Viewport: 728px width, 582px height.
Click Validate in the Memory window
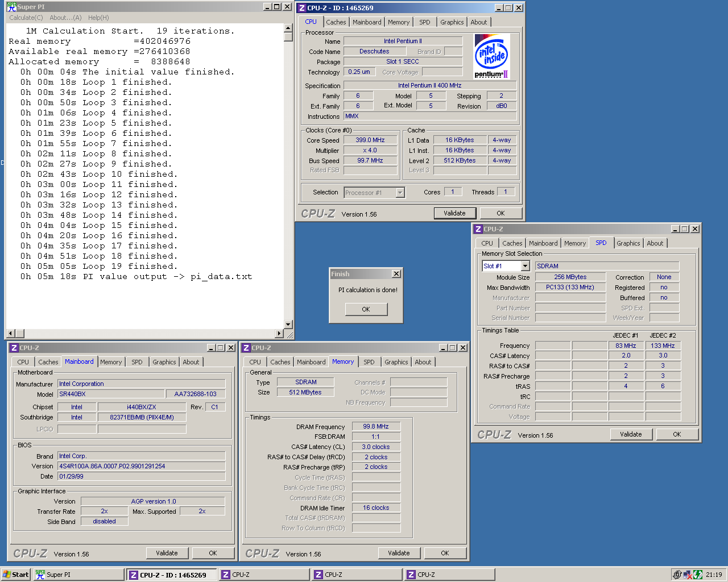(399, 553)
